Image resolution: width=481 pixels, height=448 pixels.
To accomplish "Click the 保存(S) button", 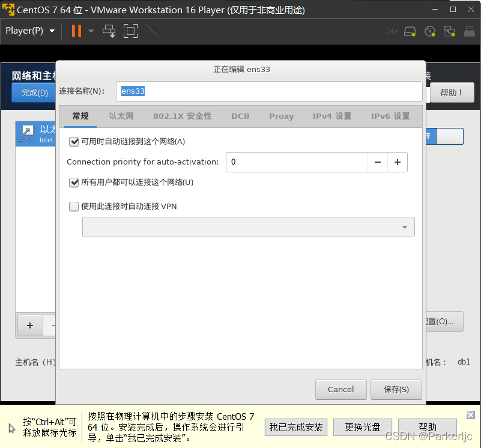I will tap(396, 389).
